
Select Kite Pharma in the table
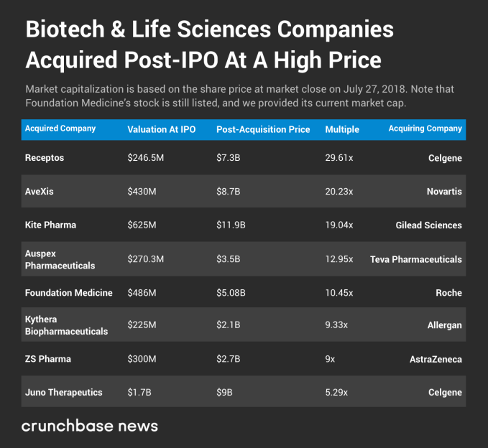pos(50,225)
